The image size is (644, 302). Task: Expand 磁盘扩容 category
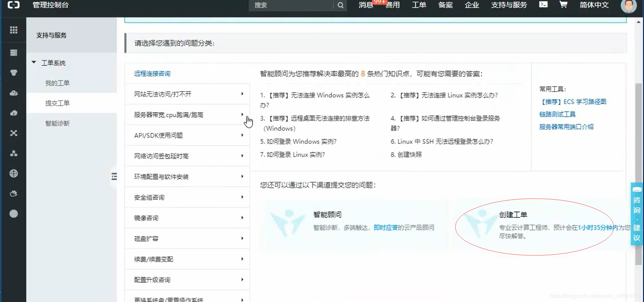187,239
